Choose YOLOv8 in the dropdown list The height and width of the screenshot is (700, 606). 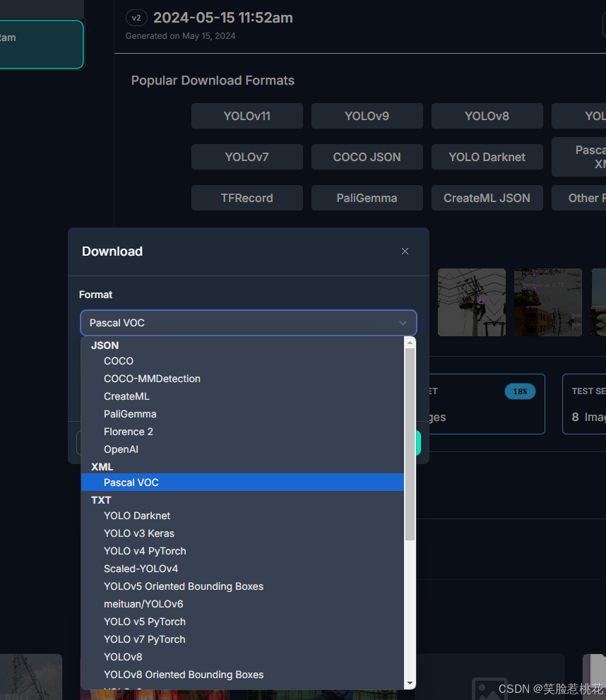[x=242, y=657]
